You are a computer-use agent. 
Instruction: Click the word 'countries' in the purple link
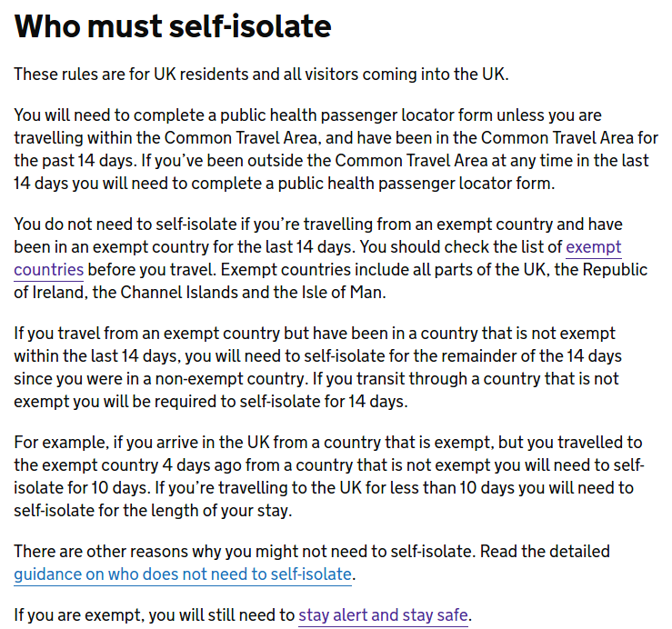point(48,270)
